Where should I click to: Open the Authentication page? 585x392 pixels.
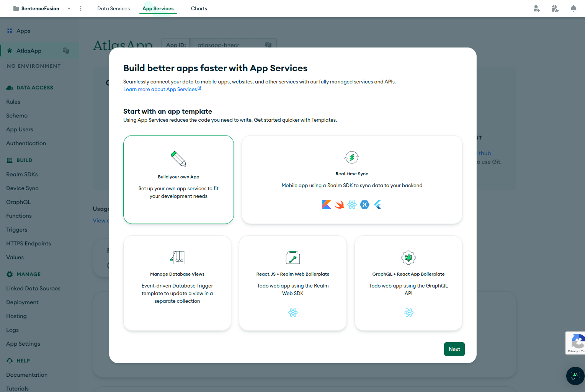[x=26, y=143]
